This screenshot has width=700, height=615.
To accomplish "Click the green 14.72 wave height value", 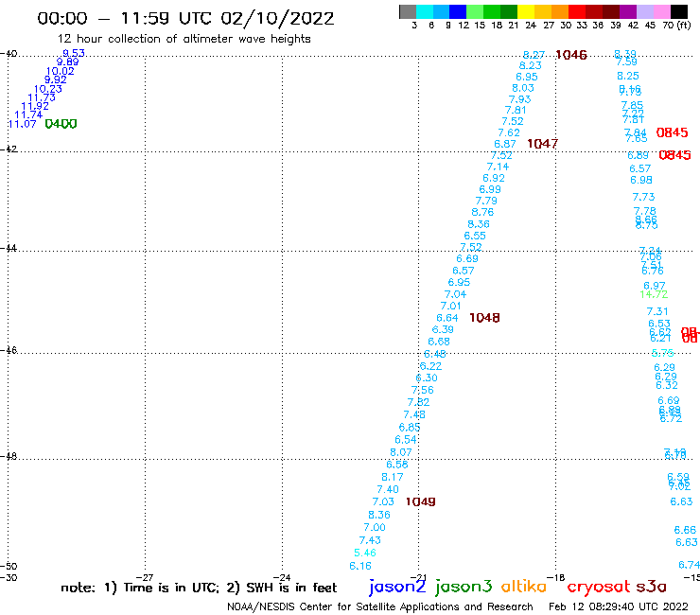I will coord(654,295).
